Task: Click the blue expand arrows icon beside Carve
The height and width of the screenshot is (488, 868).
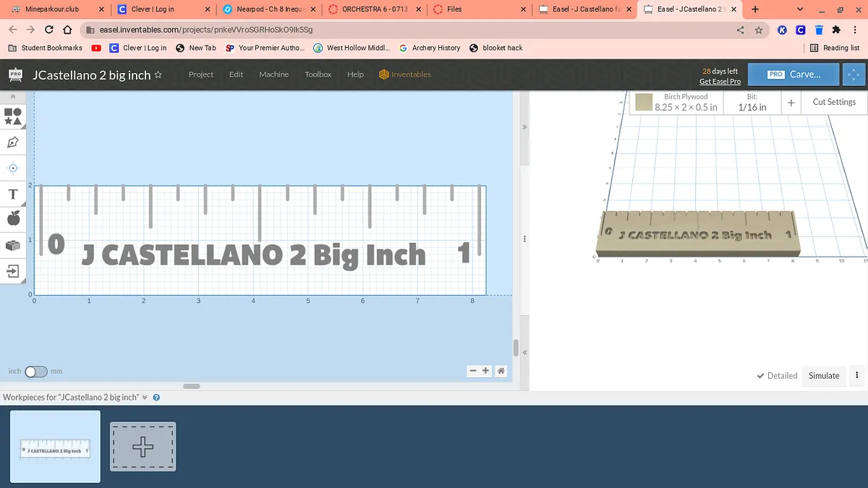Action: (x=854, y=74)
